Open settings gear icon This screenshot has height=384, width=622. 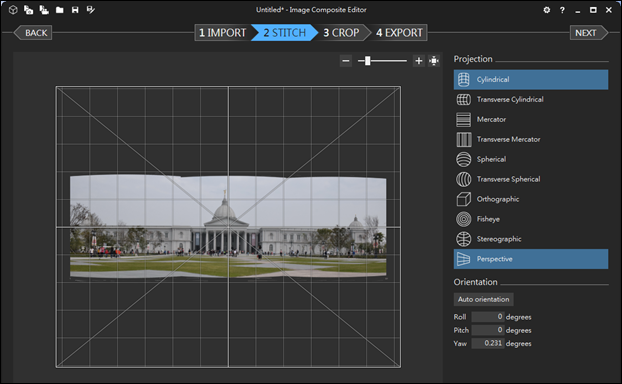click(547, 10)
